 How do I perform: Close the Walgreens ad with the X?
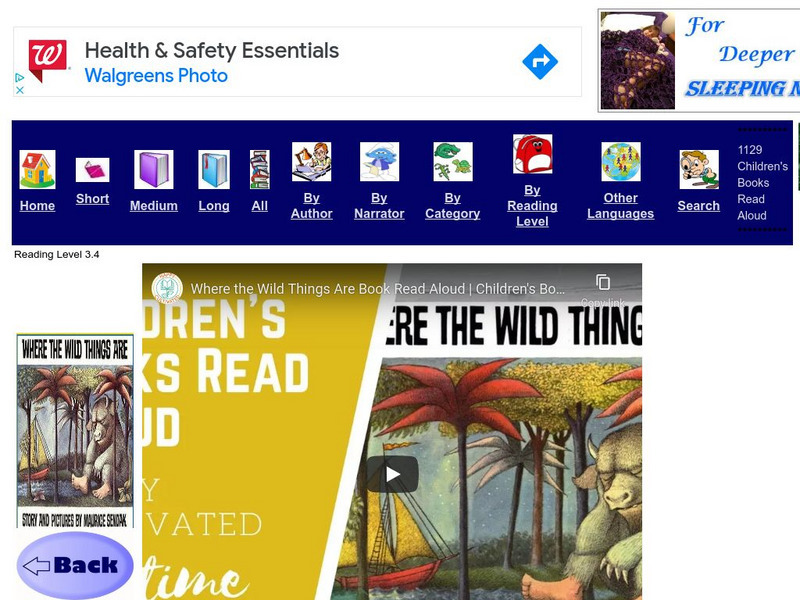coord(19,90)
